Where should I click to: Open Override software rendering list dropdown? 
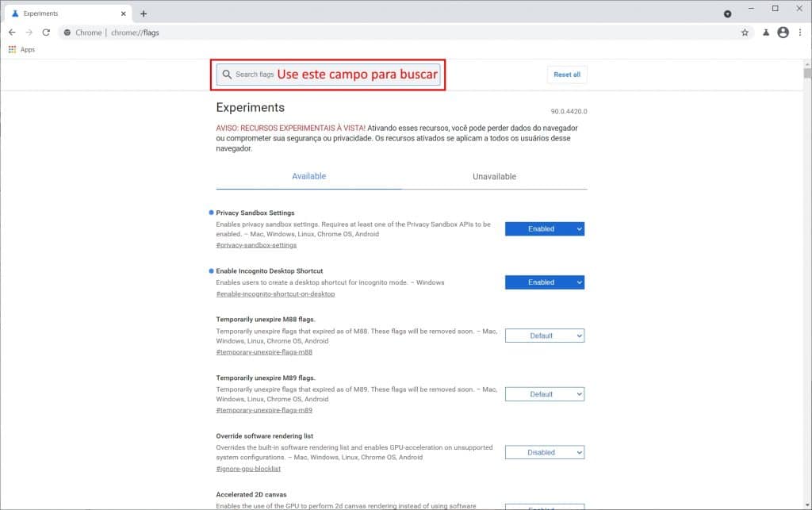pos(545,453)
